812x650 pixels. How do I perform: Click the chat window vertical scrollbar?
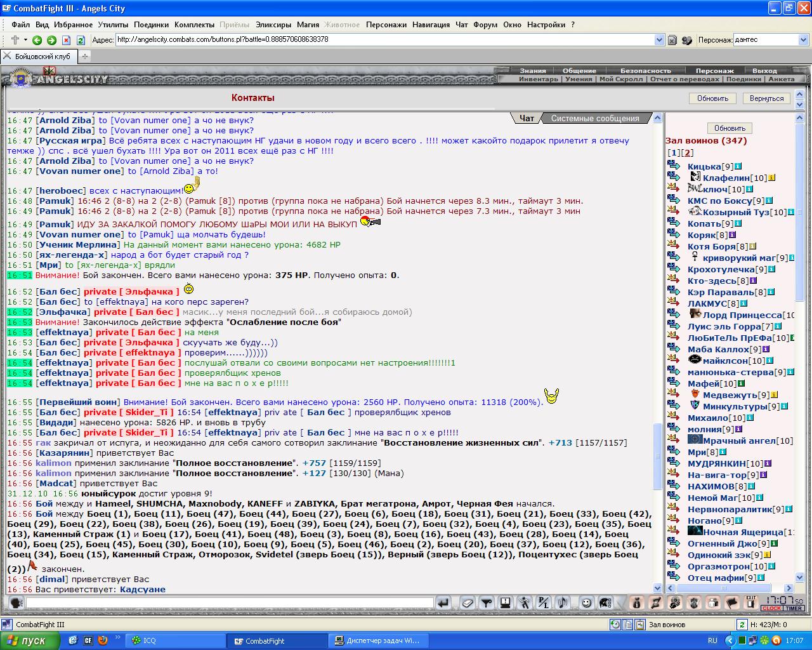(658, 353)
